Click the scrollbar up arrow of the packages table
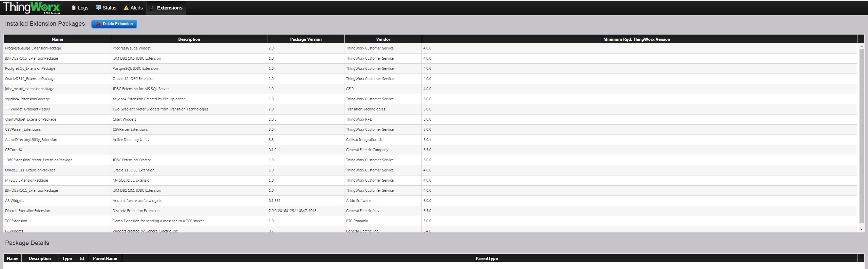This screenshot has width=868, height=269. tap(862, 46)
